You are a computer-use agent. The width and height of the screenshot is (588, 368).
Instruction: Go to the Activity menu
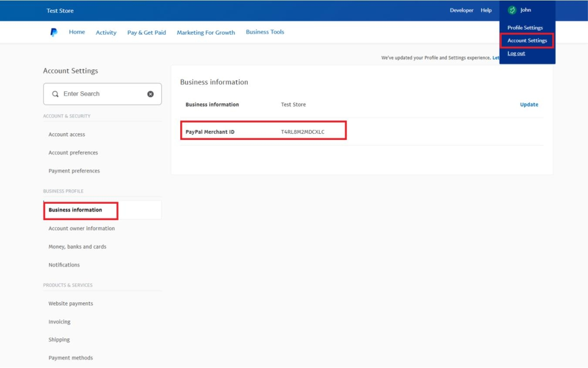(x=106, y=33)
